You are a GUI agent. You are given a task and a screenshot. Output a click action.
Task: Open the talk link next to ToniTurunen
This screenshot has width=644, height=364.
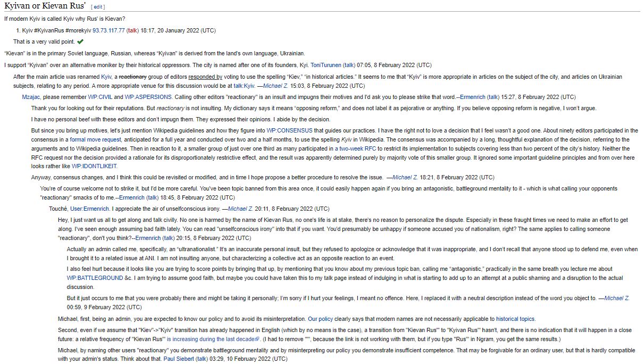[x=349, y=65]
